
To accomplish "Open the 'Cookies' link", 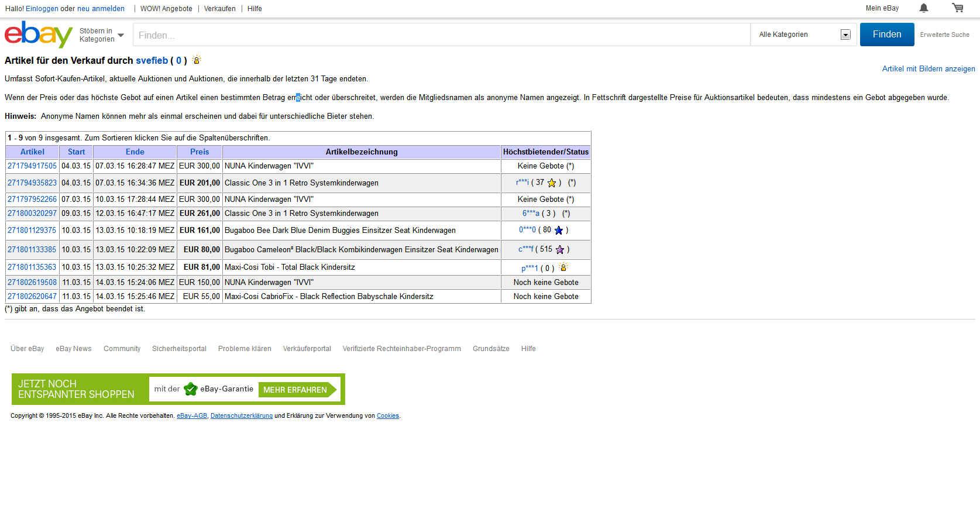I will [x=388, y=416].
